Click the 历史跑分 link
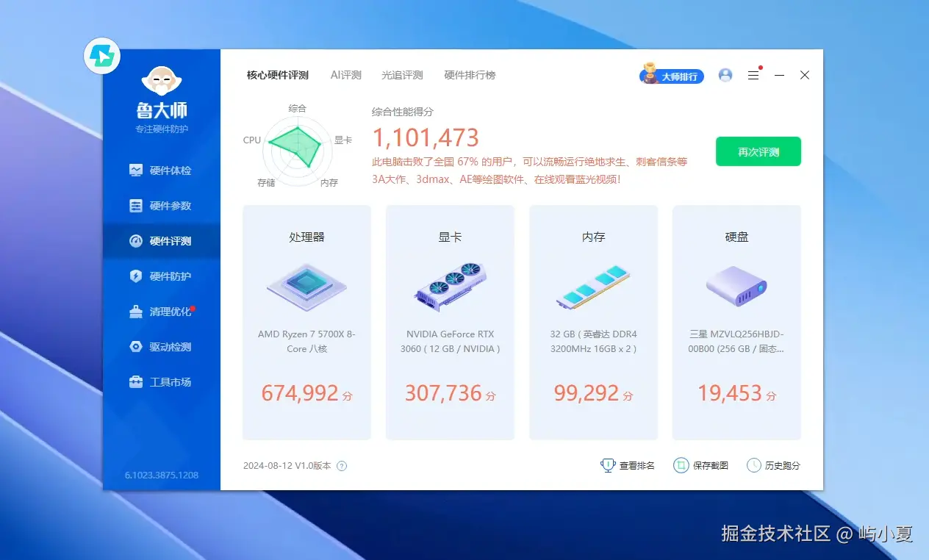The width and height of the screenshot is (929, 560). [x=773, y=465]
